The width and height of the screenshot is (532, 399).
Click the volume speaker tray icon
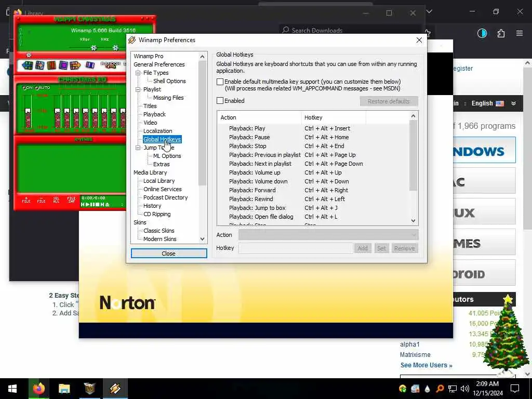[x=465, y=389]
